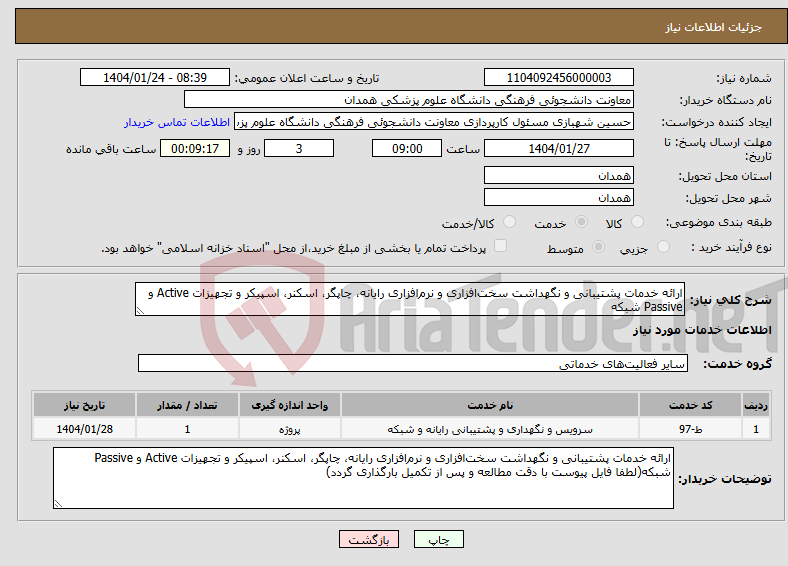Click the deadline time field 09:00
The width and height of the screenshot is (788, 566).
407,148
